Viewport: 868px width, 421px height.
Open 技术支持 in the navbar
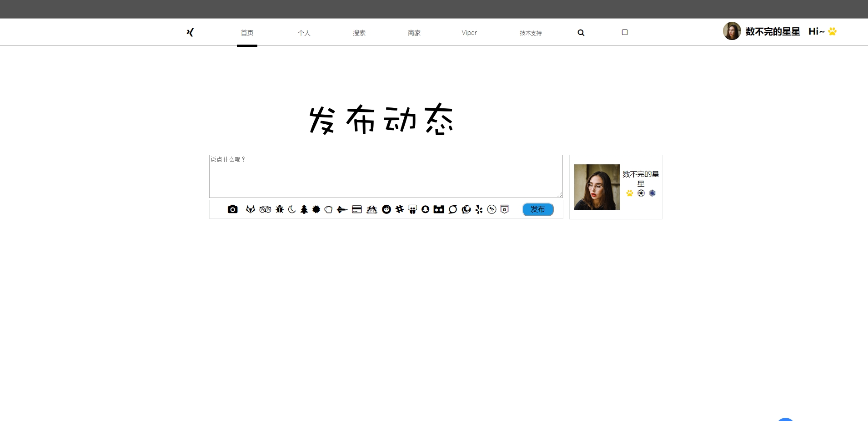[531, 33]
